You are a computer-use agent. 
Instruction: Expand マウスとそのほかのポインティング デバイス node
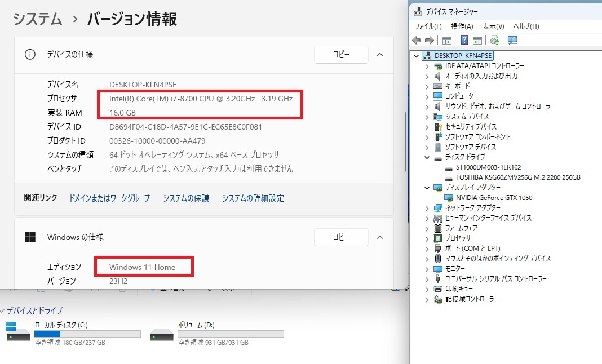coord(427,259)
